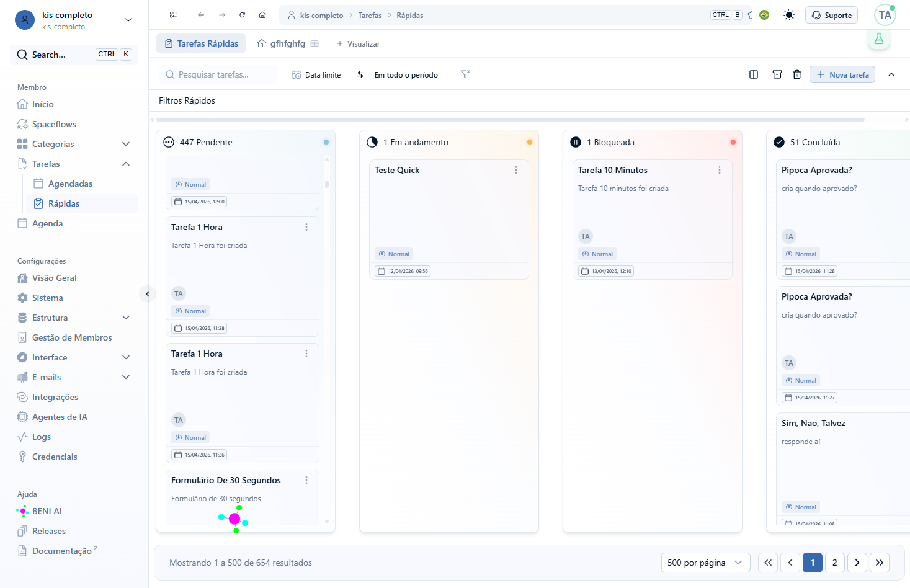Image resolution: width=910 pixels, height=588 pixels.
Task: Go forward with the right arrow
Action: click(222, 15)
